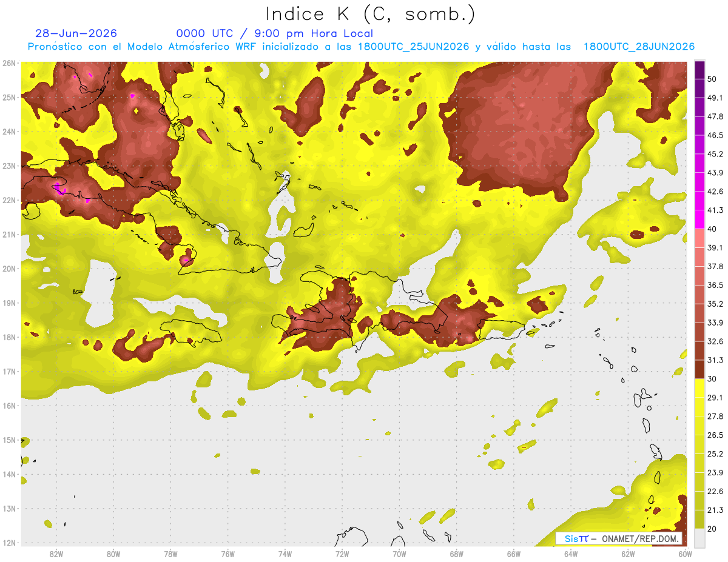Image resolution: width=728 pixels, height=562 pixels.
Task: Select the salmon pink swatch just below 40
Action: [700, 238]
